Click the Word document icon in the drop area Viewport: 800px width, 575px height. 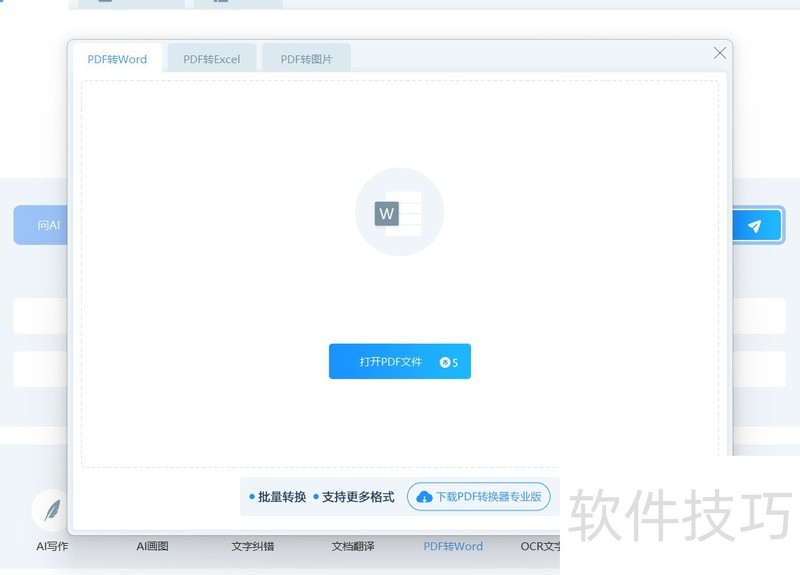click(x=399, y=212)
